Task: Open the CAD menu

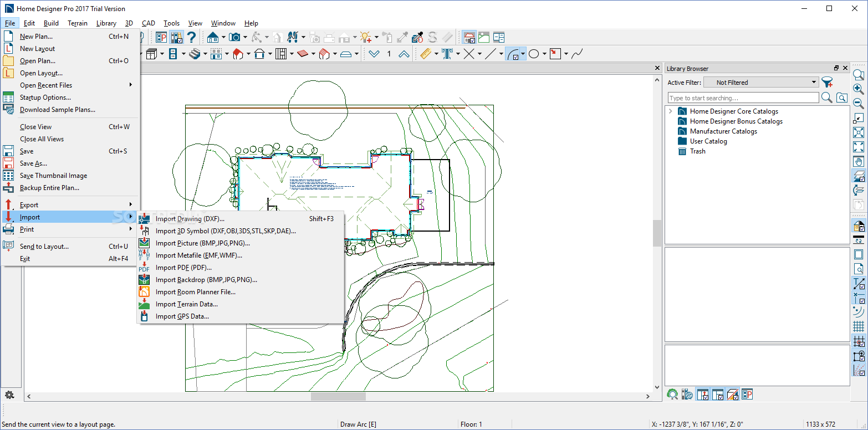Action: click(x=148, y=23)
